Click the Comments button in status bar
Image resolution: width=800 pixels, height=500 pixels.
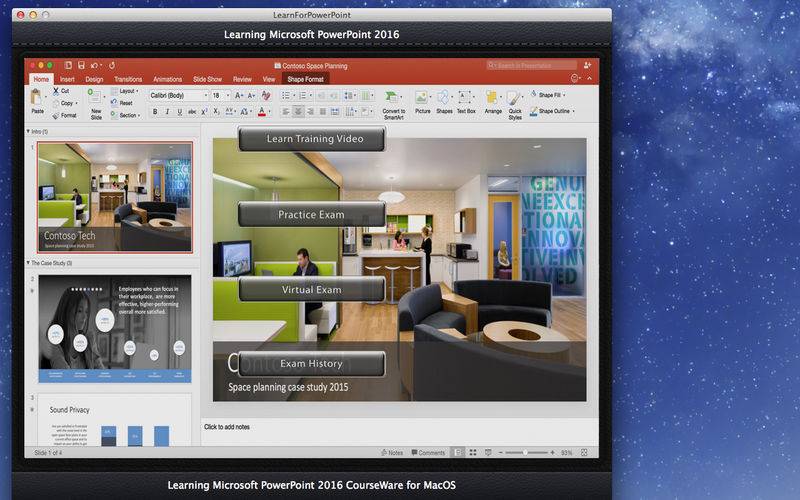click(428, 453)
